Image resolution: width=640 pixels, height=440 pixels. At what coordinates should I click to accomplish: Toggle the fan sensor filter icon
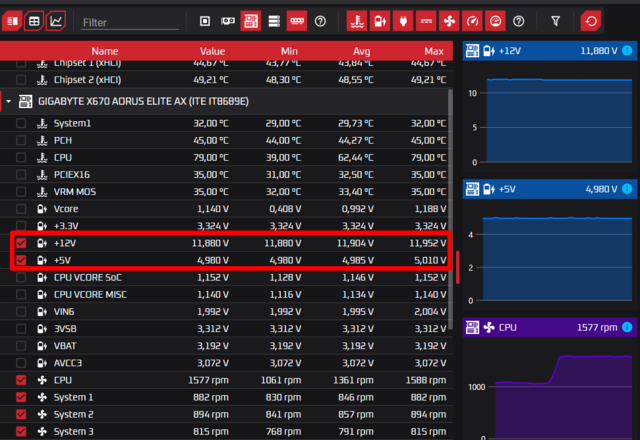tap(450, 20)
